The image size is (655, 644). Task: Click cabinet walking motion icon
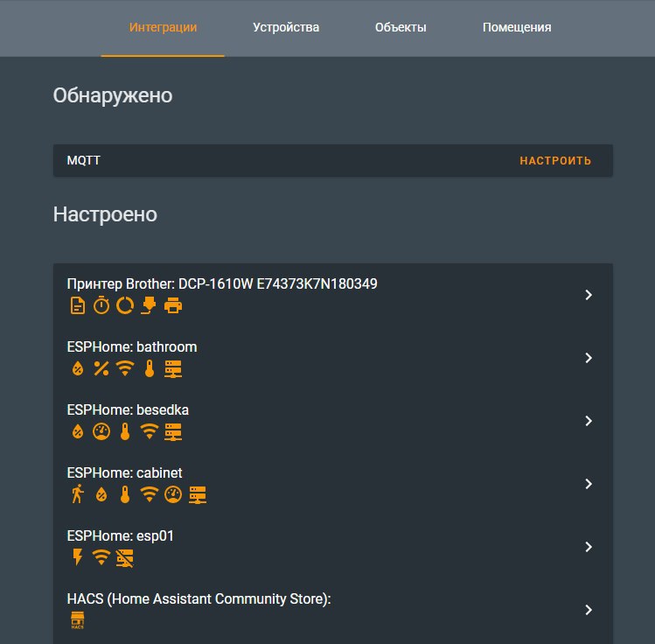click(x=78, y=494)
